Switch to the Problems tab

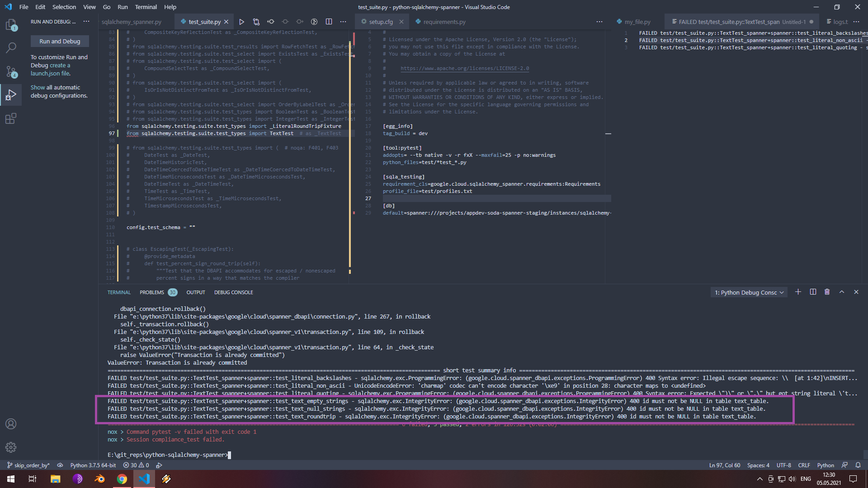(152, 292)
